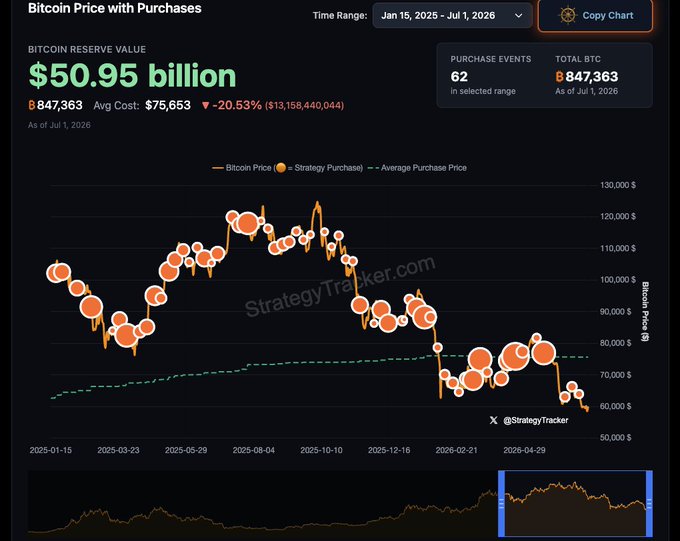Click the right handle of the range selector
Screen dimensions: 680x541
pyautogui.click(x=649, y=504)
